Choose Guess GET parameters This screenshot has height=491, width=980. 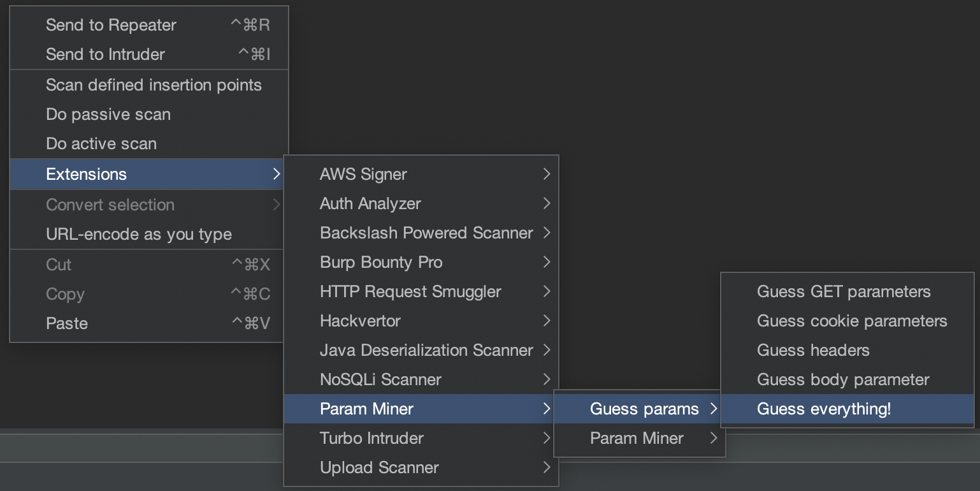(847, 291)
